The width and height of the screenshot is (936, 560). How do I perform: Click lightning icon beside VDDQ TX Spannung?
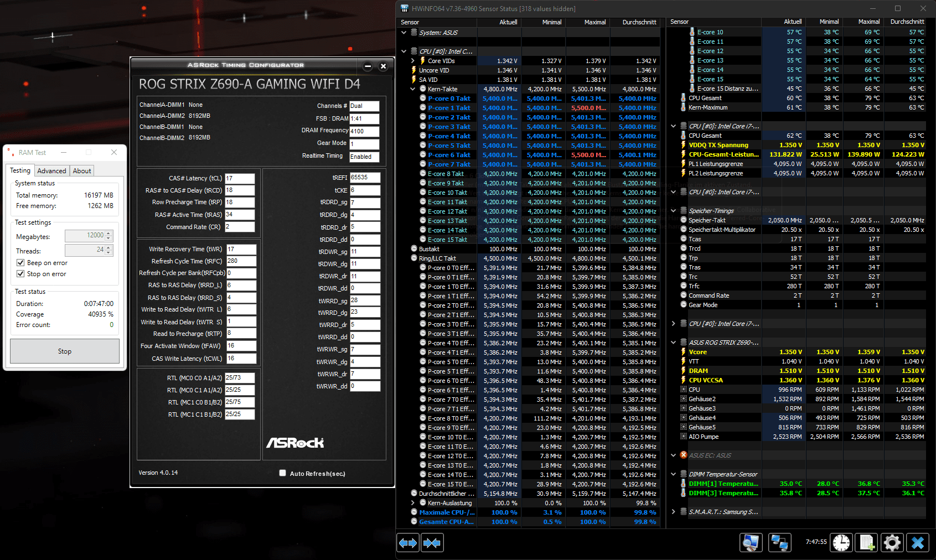[x=684, y=145]
